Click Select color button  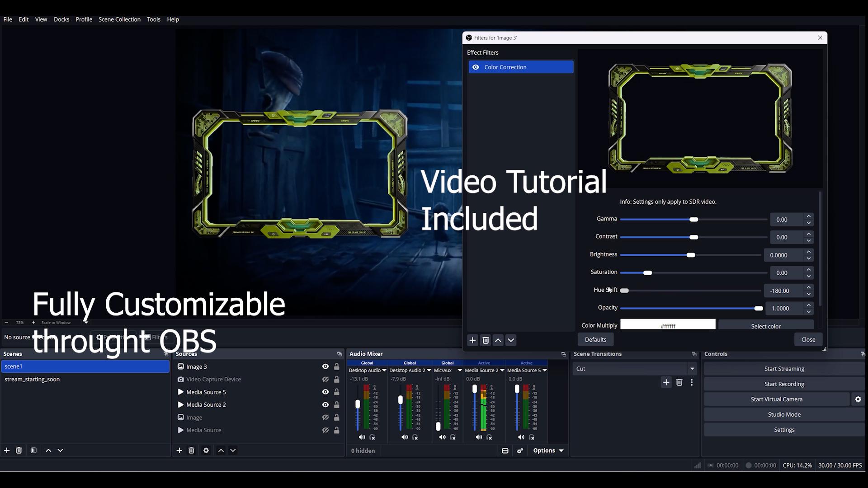(766, 326)
